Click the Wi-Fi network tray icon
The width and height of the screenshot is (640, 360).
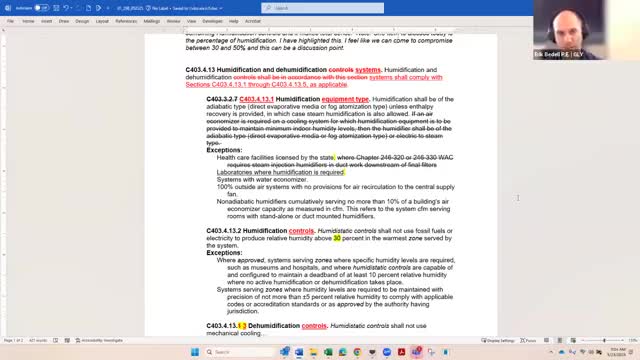click(x=583, y=352)
